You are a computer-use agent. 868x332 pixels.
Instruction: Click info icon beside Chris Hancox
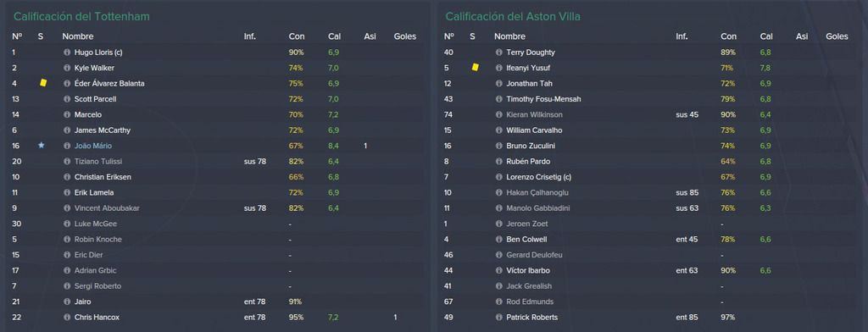tap(67, 317)
